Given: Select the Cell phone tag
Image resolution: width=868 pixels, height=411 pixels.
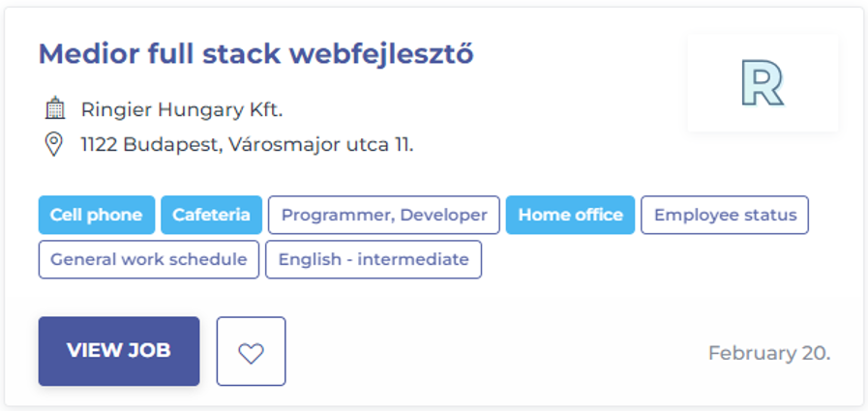Looking at the screenshot, I should (x=97, y=215).
